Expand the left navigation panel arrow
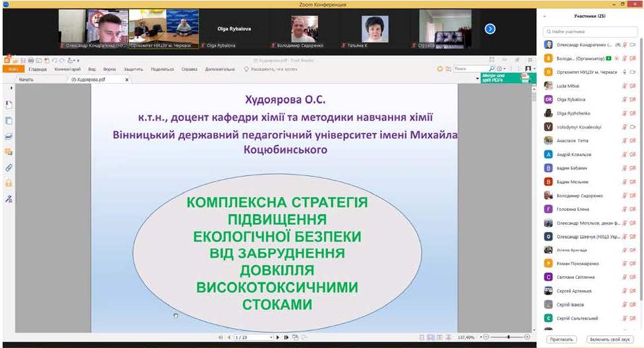644x348 pixels. point(11,88)
